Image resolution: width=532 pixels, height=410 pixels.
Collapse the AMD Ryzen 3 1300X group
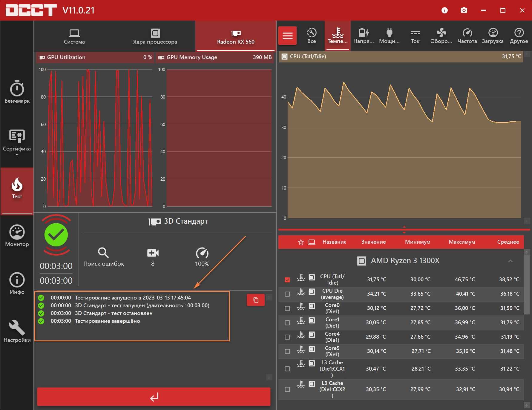[510, 261]
